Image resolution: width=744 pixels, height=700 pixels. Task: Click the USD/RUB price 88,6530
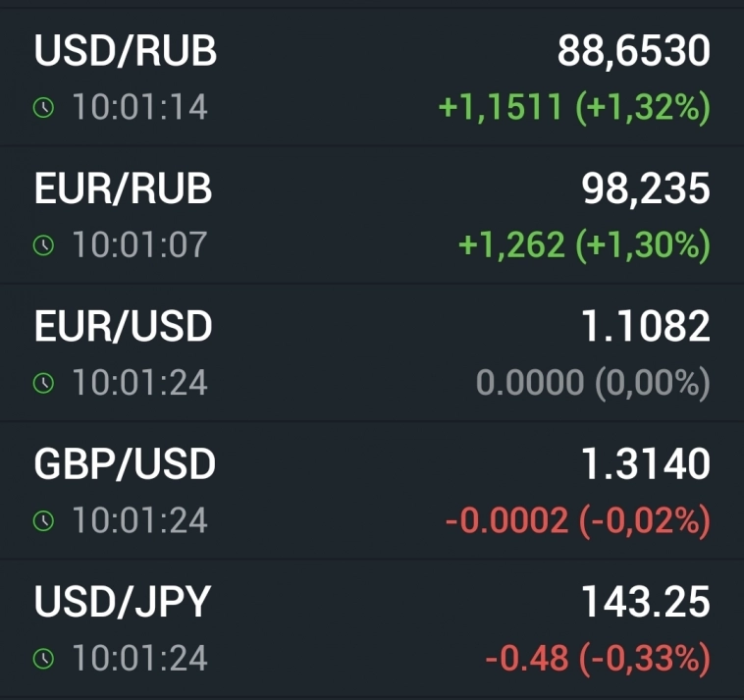coord(633,51)
